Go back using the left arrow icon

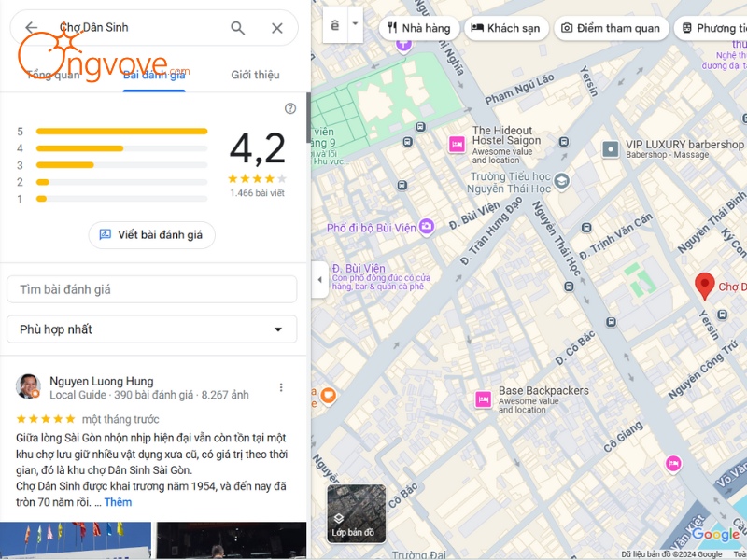pos(31,28)
